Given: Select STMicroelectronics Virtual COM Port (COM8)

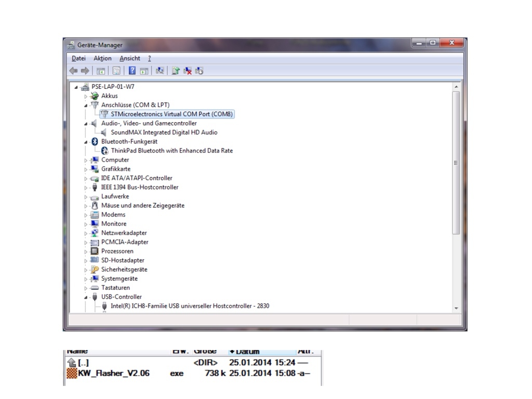Looking at the screenshot, I should (x=171, y=114).
